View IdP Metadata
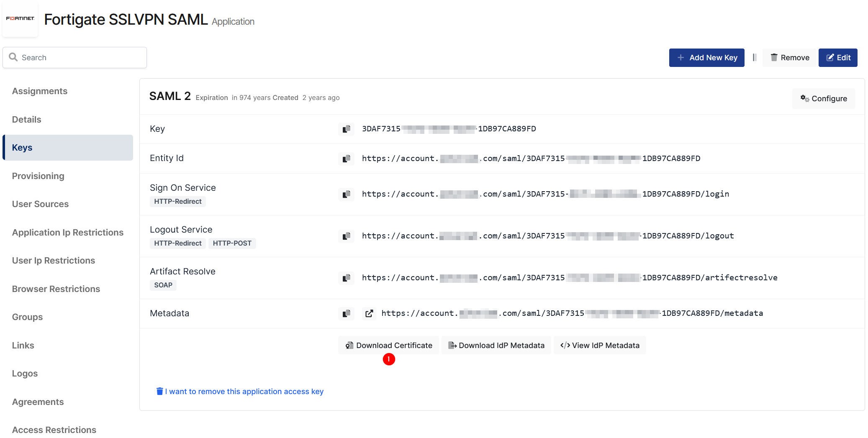868x438 pixels. (x=599, y=346)
